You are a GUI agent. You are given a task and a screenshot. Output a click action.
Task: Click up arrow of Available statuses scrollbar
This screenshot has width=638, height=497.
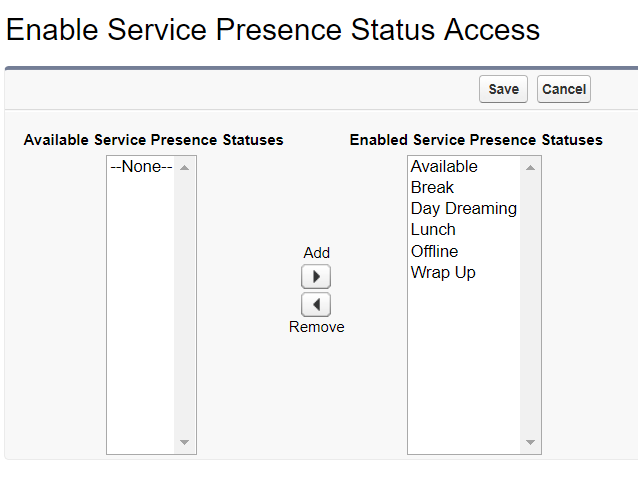[184, 168]
